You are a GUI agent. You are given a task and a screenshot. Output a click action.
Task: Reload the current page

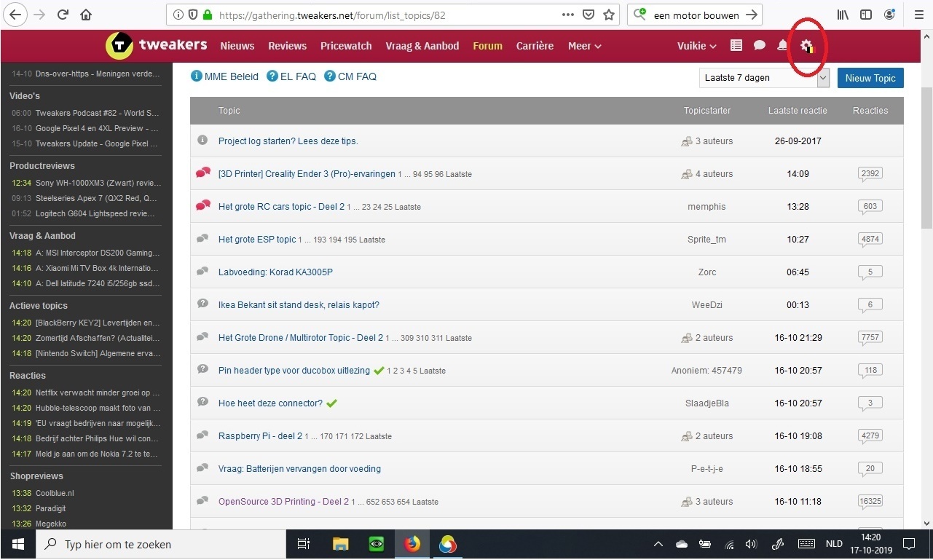[63, 15]
